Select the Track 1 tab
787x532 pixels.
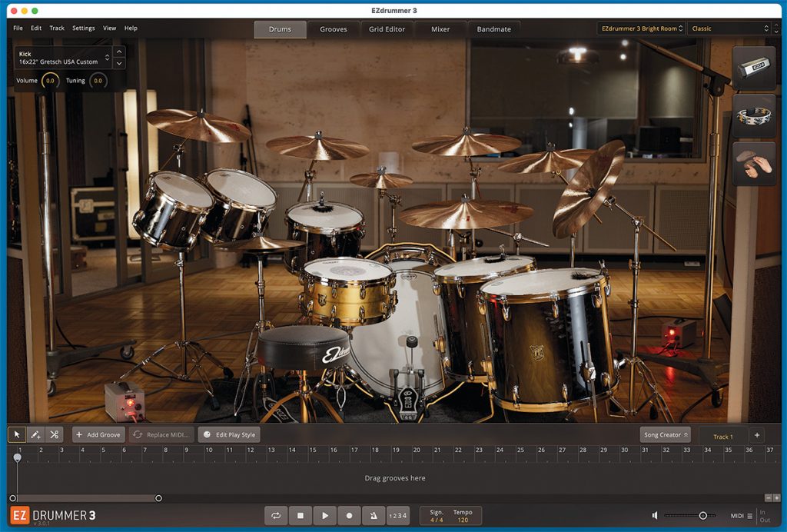[722, 436]
